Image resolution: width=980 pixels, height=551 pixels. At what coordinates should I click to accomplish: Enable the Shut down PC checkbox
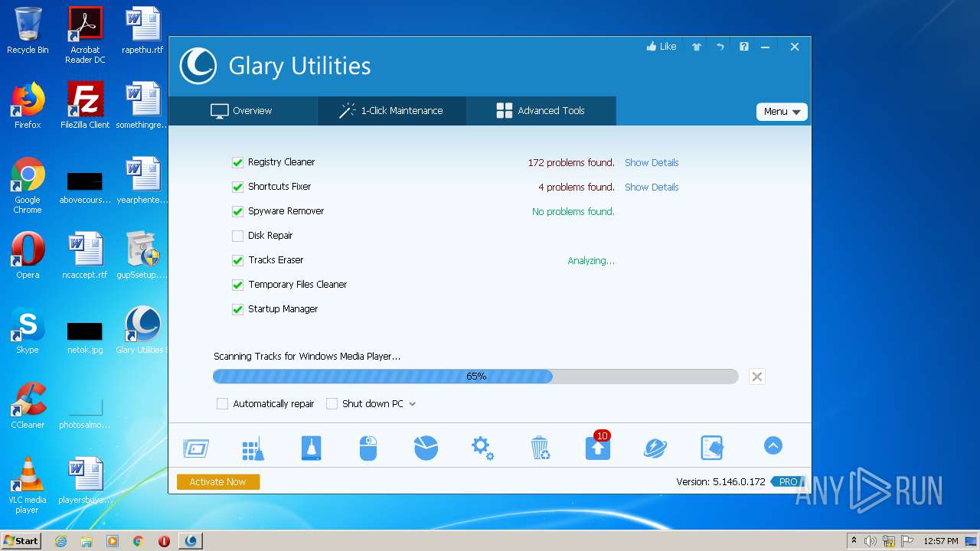tap(332, 404)
